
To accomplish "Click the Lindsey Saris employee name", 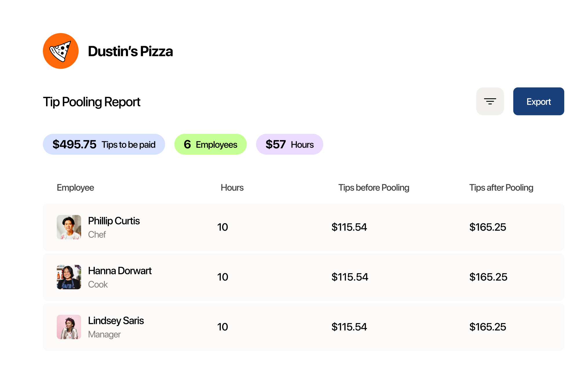I will coord(116,321).
